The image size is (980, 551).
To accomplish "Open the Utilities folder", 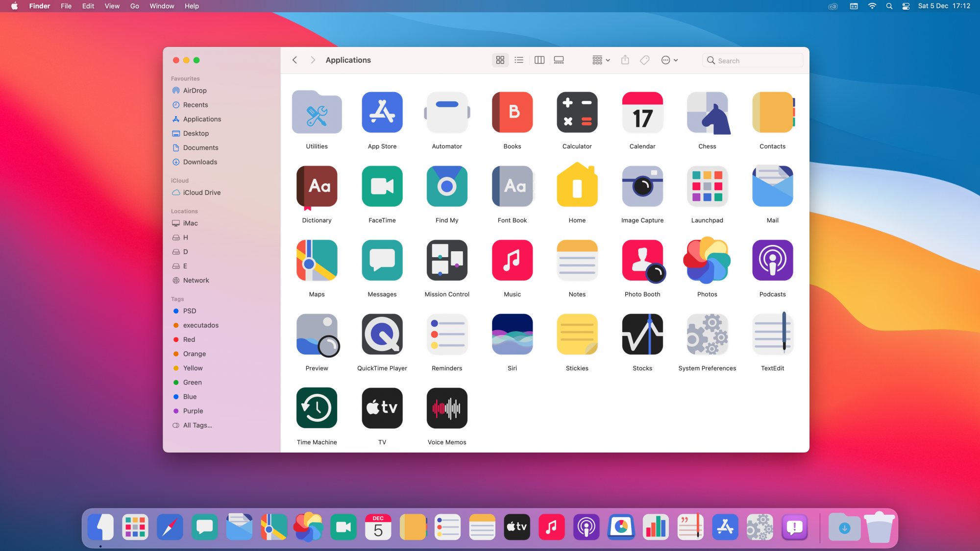I will click(317, 113).
